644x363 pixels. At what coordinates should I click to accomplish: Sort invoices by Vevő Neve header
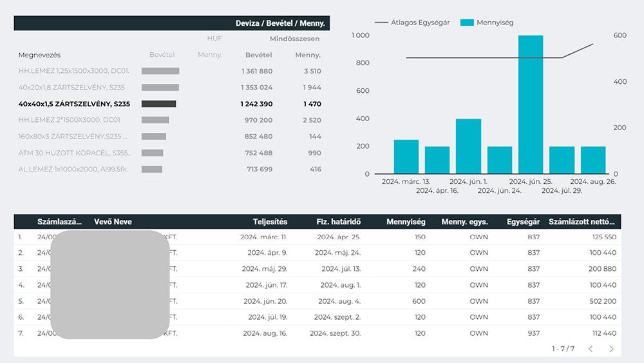coord(113,222)
